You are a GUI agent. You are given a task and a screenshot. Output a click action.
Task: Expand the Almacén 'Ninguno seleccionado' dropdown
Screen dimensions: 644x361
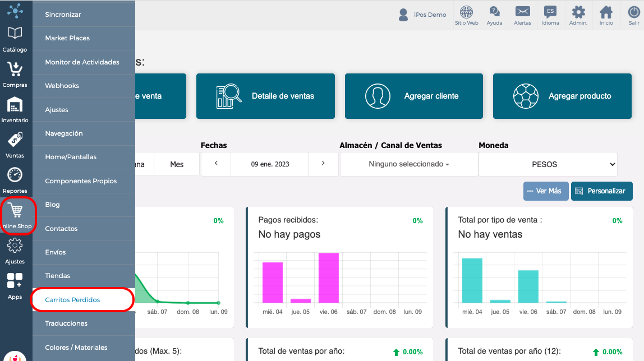pyautogui.click(x=409, y=164)
